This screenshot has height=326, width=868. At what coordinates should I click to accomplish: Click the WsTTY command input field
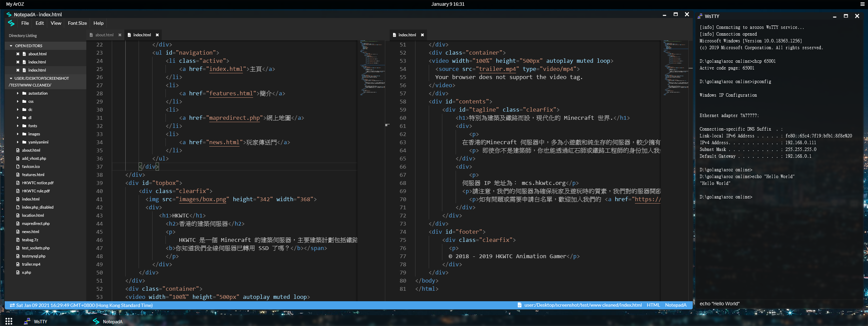[778, 304]
